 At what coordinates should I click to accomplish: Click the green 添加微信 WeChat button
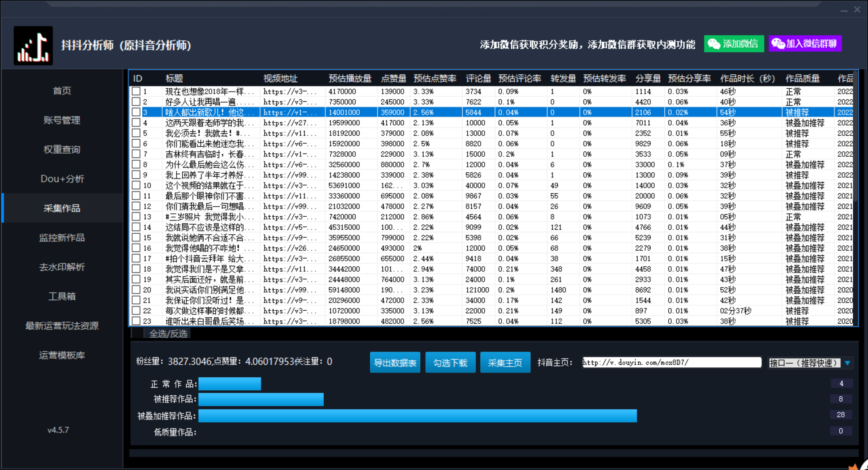734,44
